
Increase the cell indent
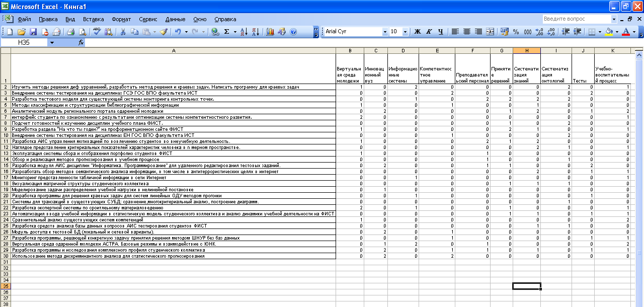[577, 31]
